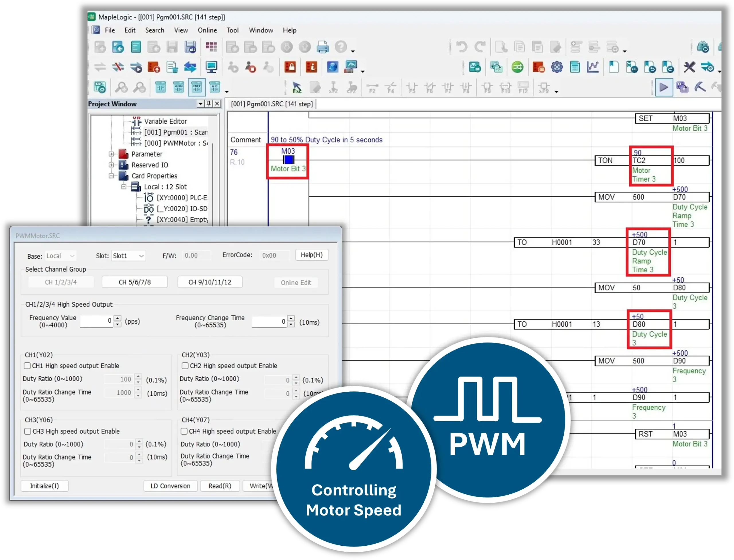Click the Save All floppy disk icon
734x560 pixels.
pos(190,47)
